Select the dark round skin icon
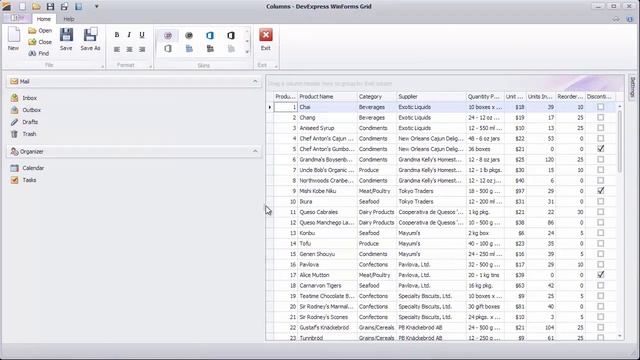Screen dimensions: 640x360 (189, 36)
